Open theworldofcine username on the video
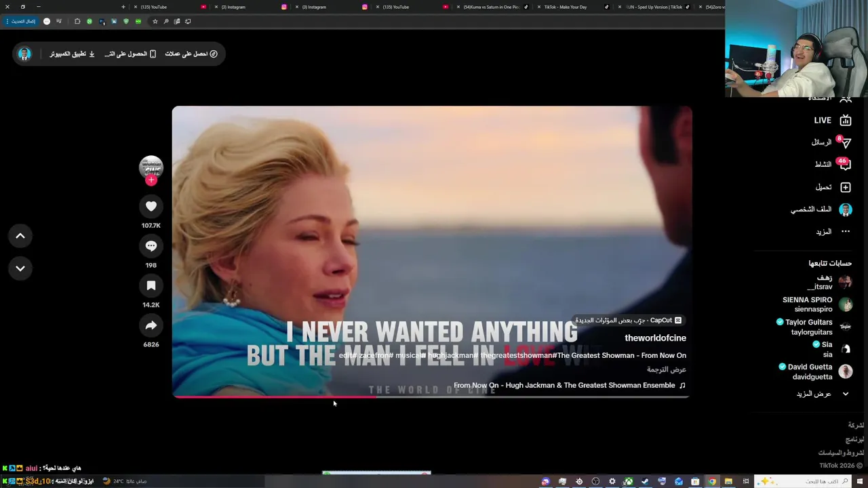 [655, 338]
